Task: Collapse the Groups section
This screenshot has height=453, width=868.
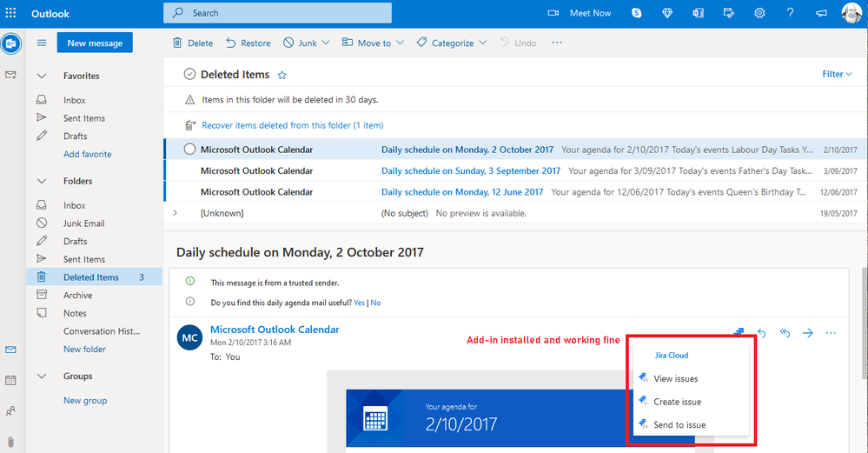Action: click(x=42, y=376)
